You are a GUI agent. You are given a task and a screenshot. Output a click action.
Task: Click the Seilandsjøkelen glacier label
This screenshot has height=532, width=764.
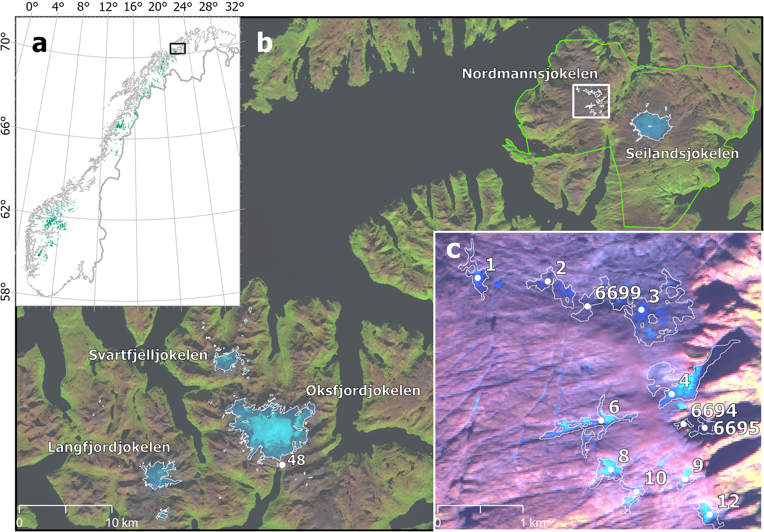coord(682,154)
